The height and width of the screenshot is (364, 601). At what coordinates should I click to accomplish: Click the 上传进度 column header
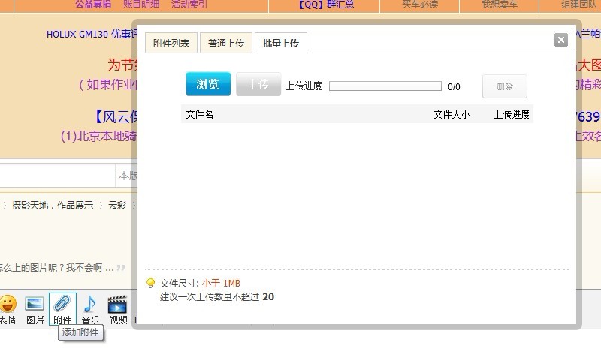coord(512,114)
